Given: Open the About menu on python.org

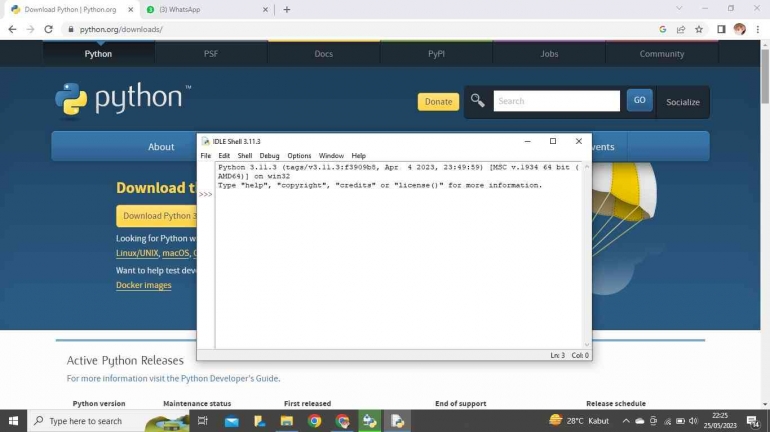Looking at the screenshot, I should click(x=161, y=147).
